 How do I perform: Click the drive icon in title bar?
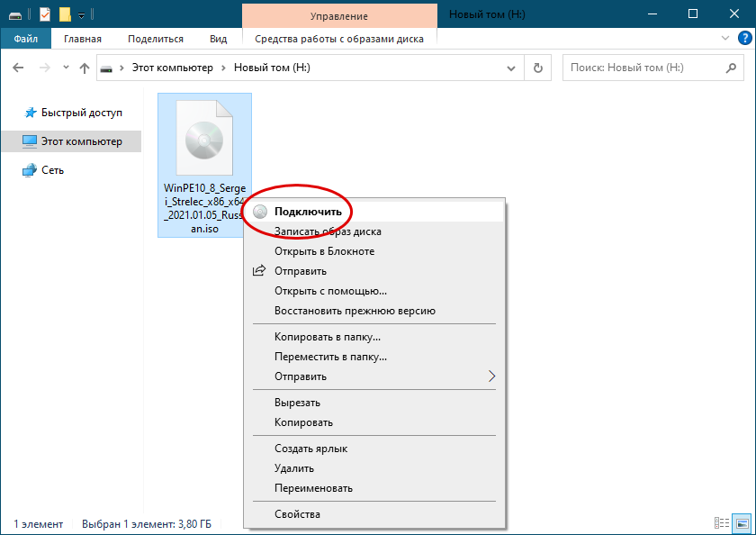[15, 15]
